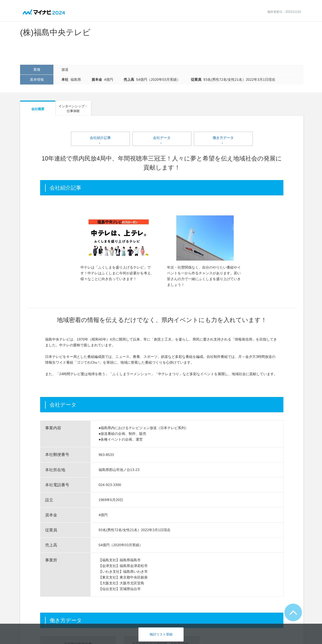Click the 検討リスト登録 button
Screen dimensions: 322x644
click(161, 634)
